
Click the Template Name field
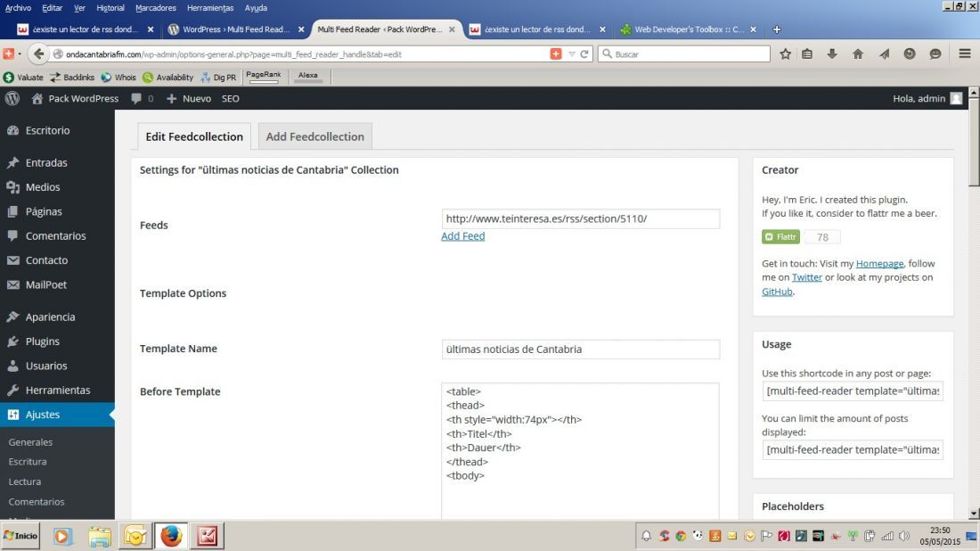point(581,349)
